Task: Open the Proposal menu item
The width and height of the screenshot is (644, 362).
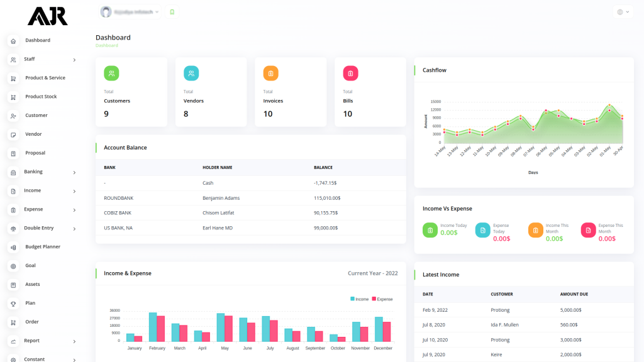Action: click(35, 153)
